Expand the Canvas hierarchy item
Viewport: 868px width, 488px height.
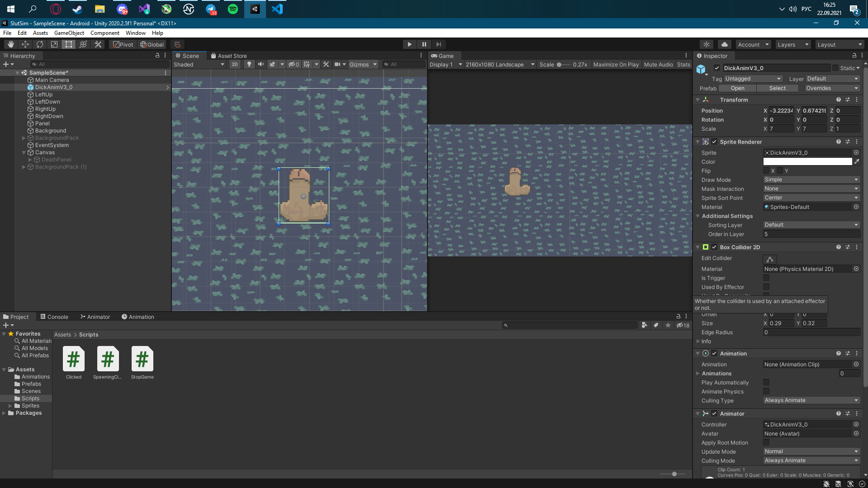point(24,152)
